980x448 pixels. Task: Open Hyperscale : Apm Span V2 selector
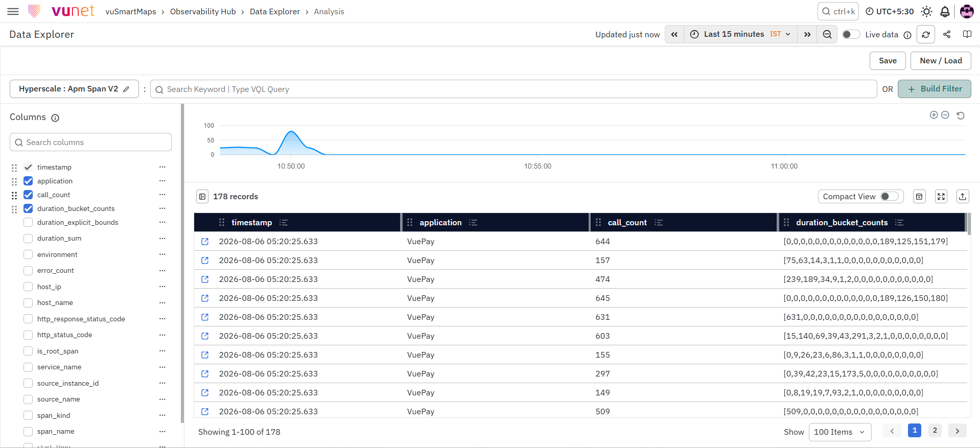[x=74, y=89]
